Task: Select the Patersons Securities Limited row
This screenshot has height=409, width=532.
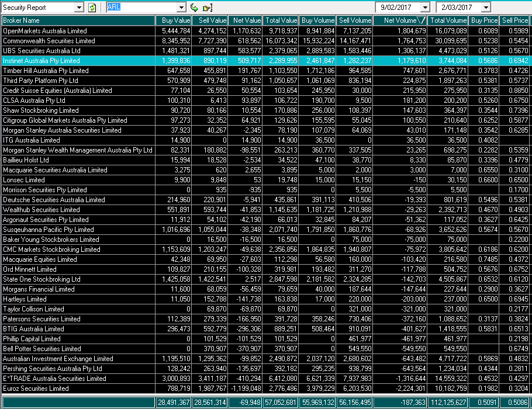Action: [x=265, y=319]
